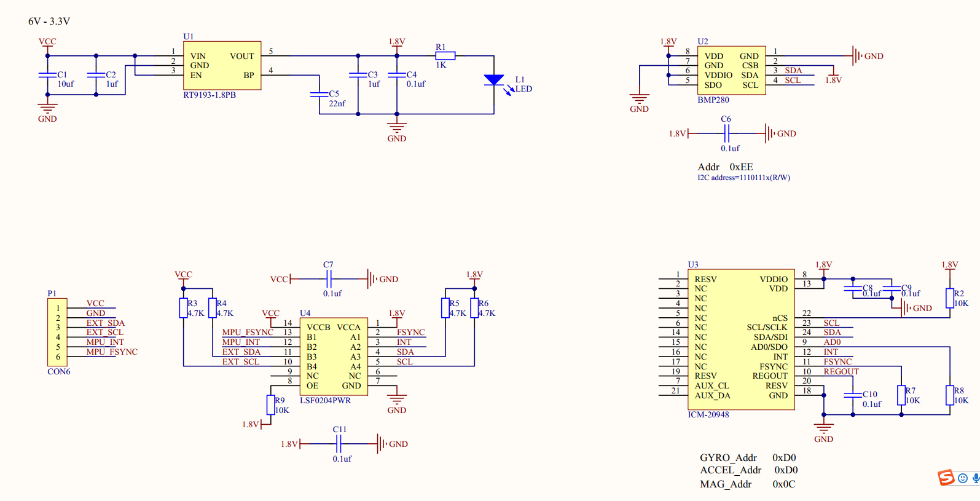The width and height of the screenshot is (980, 501).
Task: Click 'SDA' net label on BMP280 pin 3
Action: (x=793, y=71)
